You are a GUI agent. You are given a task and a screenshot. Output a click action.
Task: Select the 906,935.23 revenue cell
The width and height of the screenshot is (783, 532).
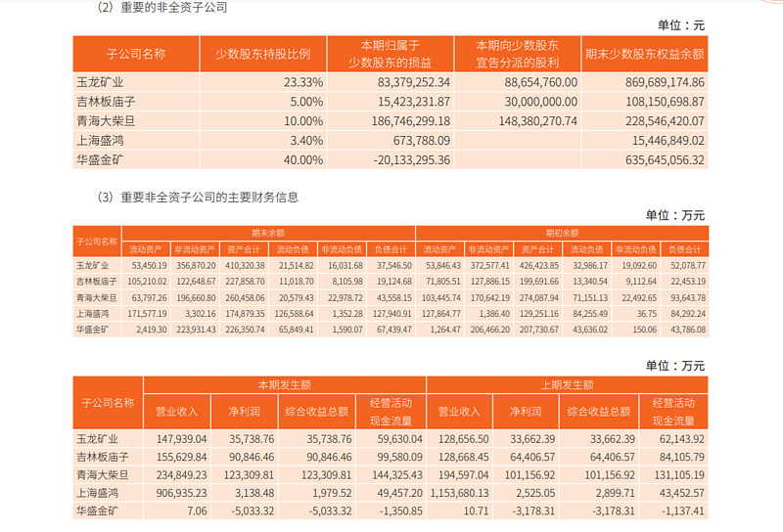177,493
